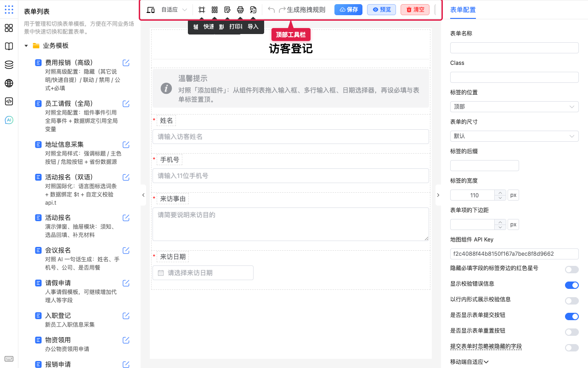Collapse the 业务模板 folder

pos(26,46)
